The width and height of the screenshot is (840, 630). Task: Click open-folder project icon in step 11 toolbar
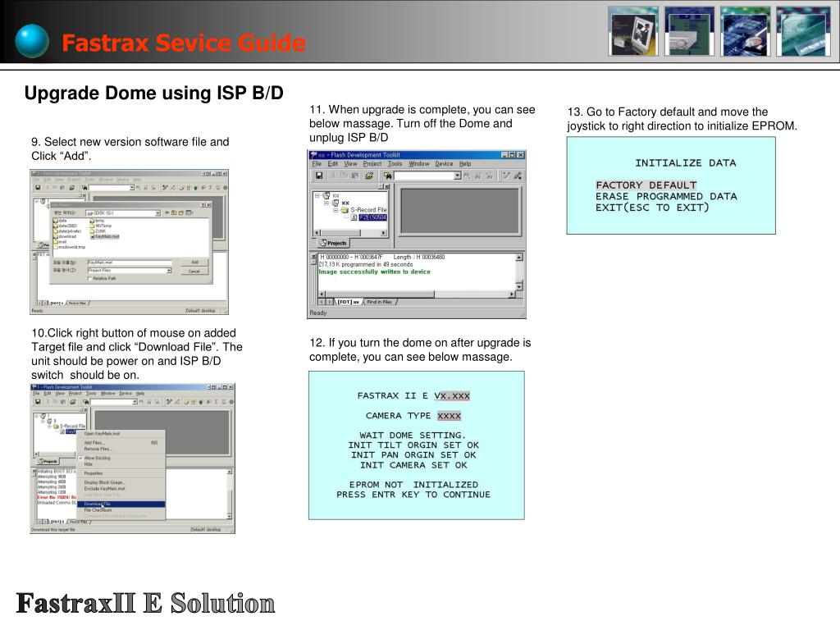click(369, 176)
